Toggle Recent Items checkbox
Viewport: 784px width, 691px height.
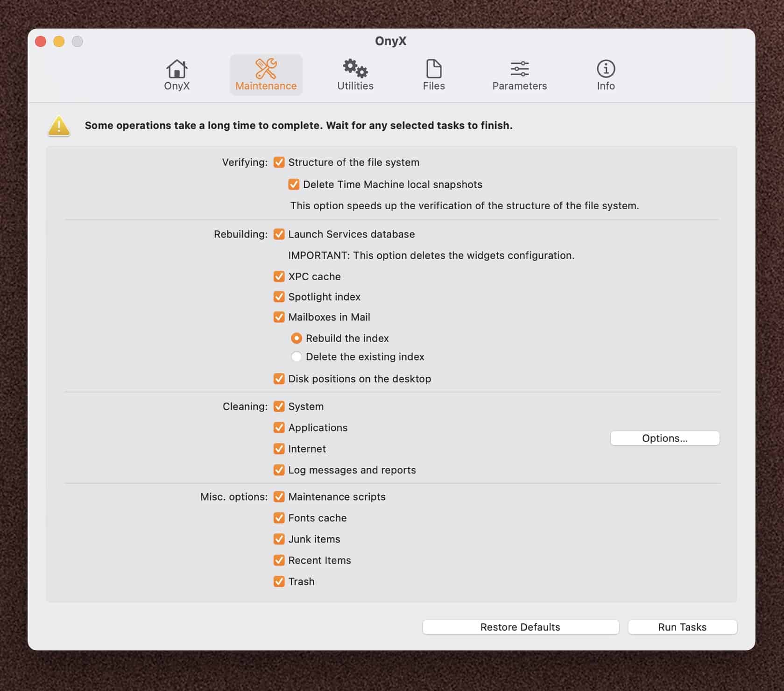[x=279, y=560]
